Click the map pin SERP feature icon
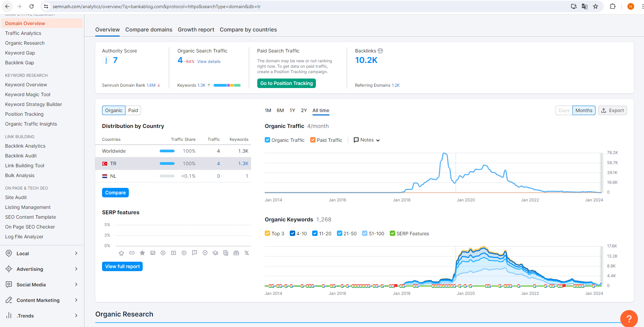 tap(205, 253)
